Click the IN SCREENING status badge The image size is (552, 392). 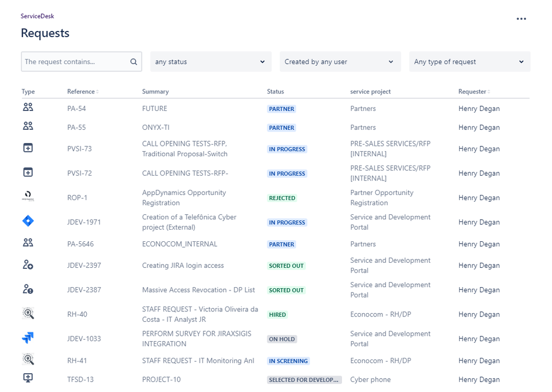[x=288, y=361]
